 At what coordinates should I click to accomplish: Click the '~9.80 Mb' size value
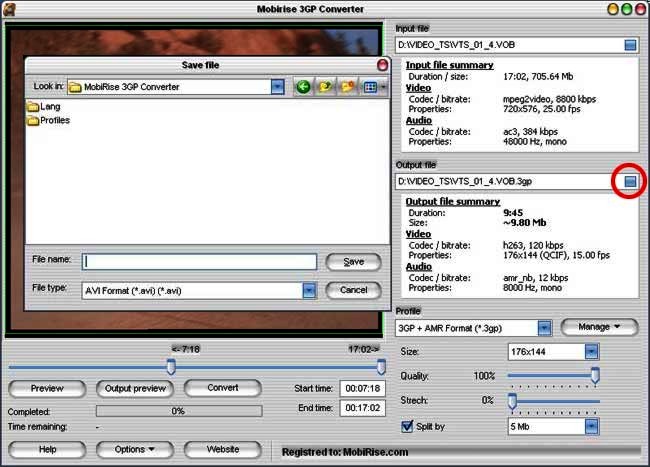tap(524, 223)
